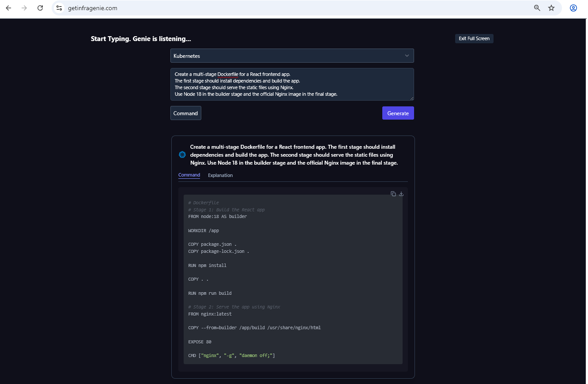This screenshot has height=384, width=588.
Task: Click the 'COPY --from=builder' line
Action: pyautogui.click(x=254, y=328)
